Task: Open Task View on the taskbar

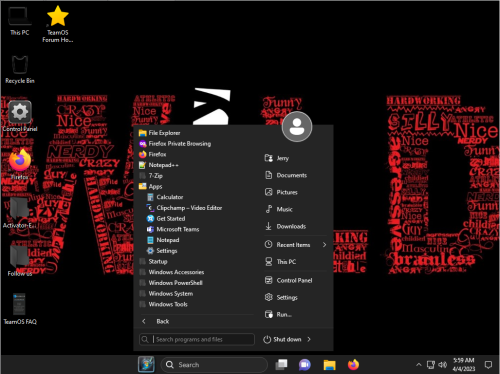Action: 281,365
